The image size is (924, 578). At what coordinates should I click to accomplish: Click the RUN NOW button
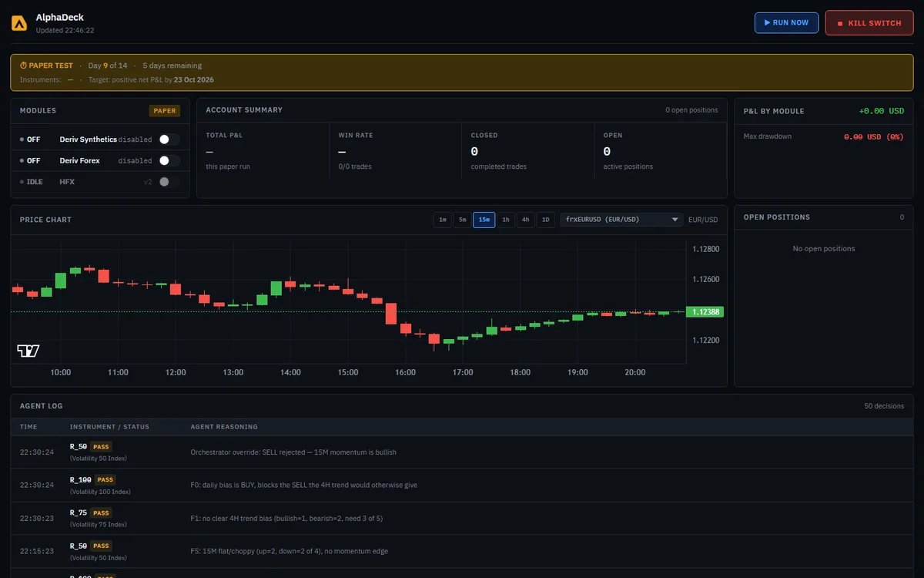click(x=786, y=23)
